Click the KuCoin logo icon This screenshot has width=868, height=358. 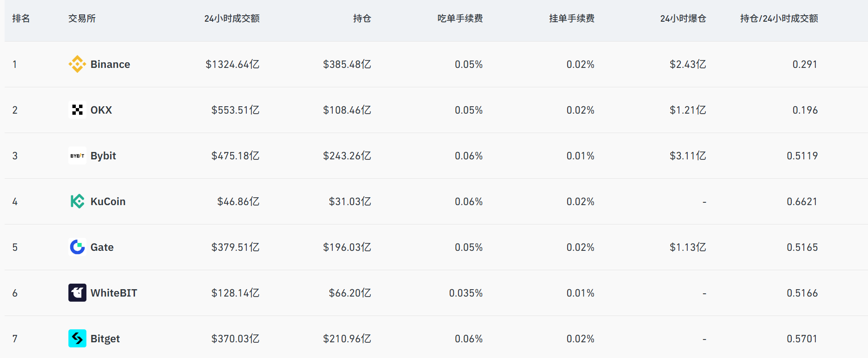pos(77,201)
